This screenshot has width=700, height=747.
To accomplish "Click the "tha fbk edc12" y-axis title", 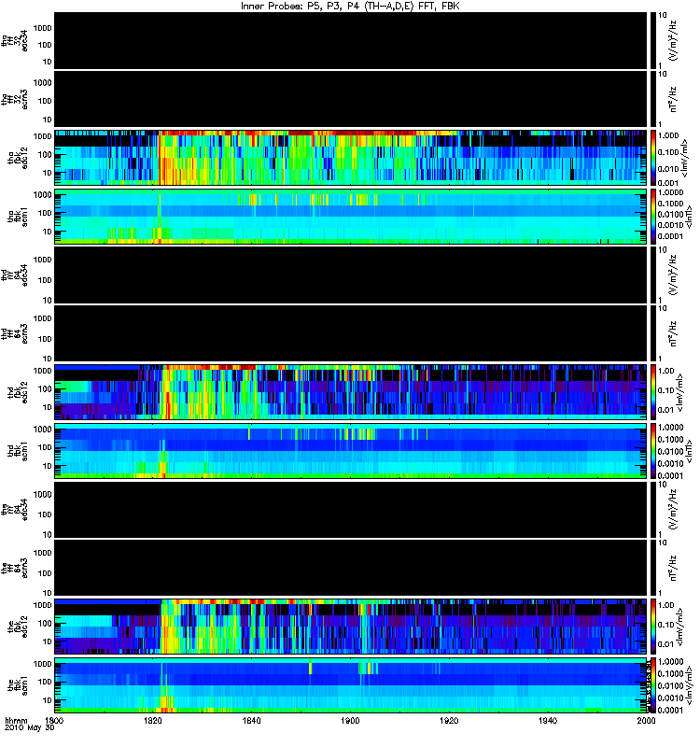I will (x=18, y=157).
